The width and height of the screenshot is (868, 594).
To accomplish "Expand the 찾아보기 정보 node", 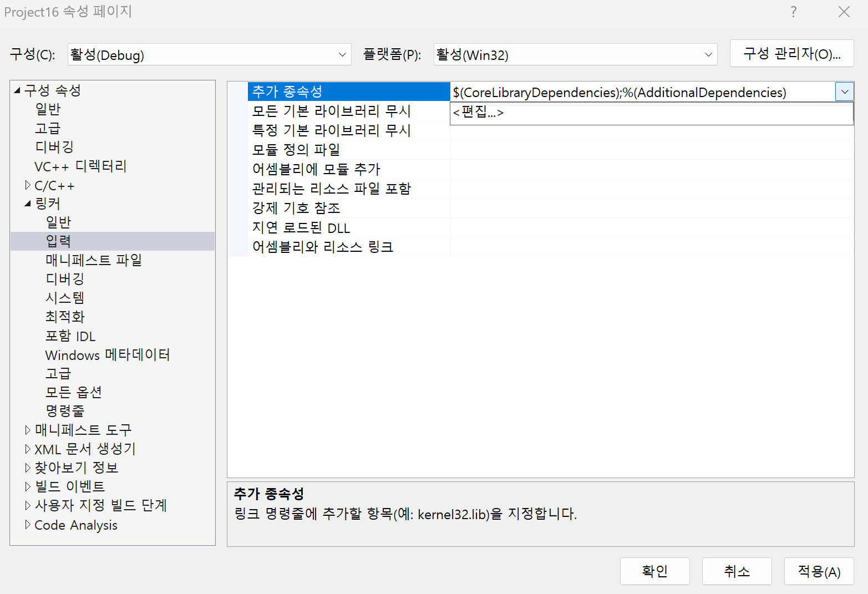I will pos(28,468).
